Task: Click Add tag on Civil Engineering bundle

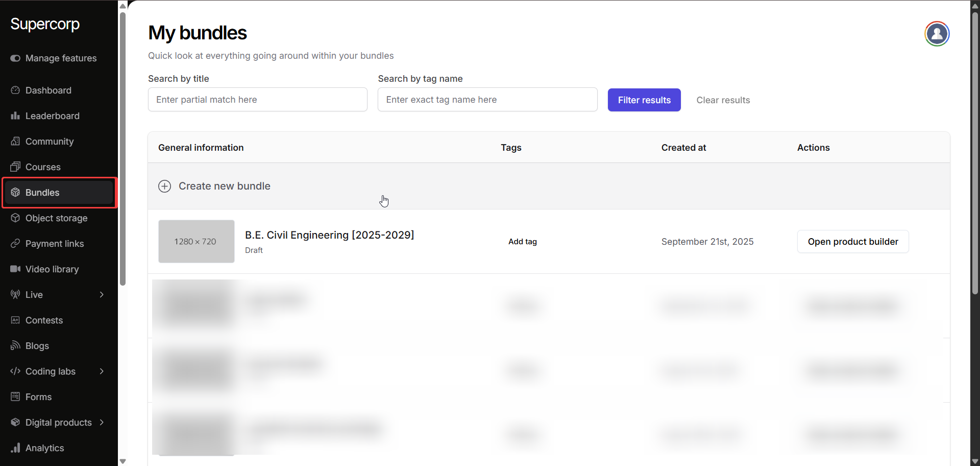Action: (522, 242)
